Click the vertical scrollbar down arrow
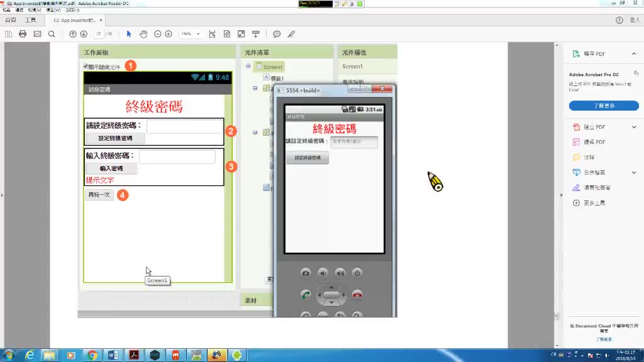 click(x=557, y=346)
